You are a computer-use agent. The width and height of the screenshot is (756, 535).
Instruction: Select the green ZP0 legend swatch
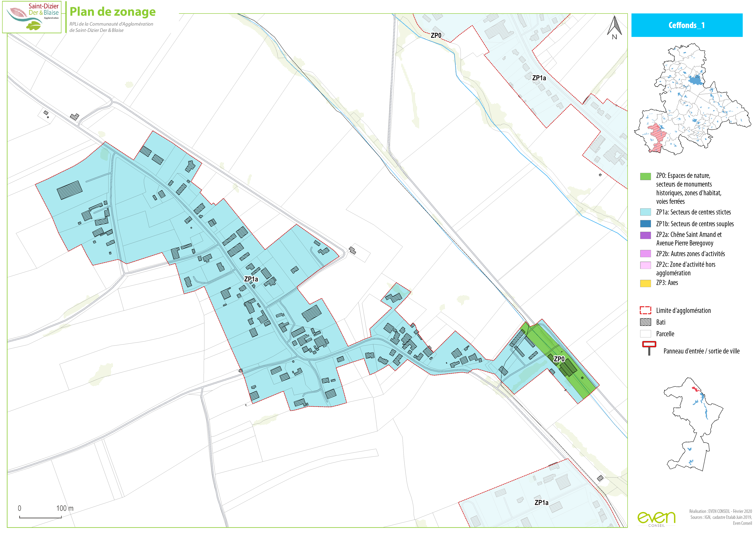point(645,176)
